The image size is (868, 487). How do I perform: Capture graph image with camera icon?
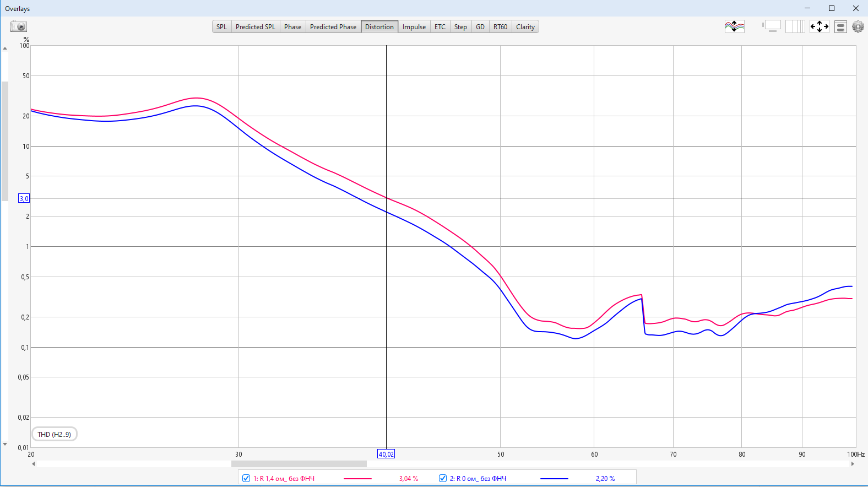[18, 26]
